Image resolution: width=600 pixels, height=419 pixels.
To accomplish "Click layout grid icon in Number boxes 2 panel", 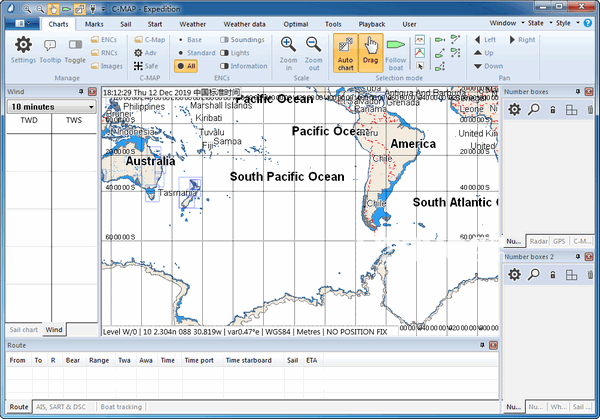I will coord(571,275).
